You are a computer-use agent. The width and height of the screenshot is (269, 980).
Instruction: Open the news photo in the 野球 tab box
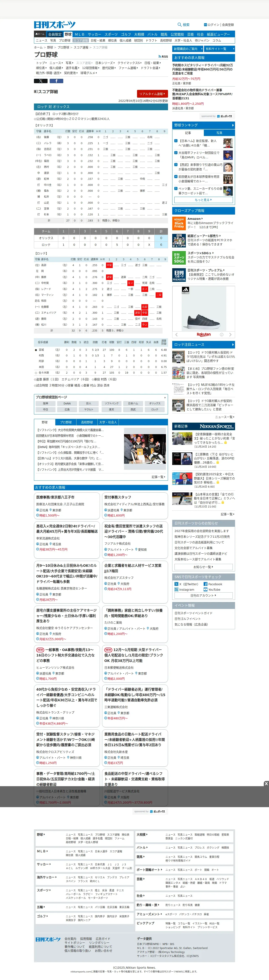click(x=145, y=449)
